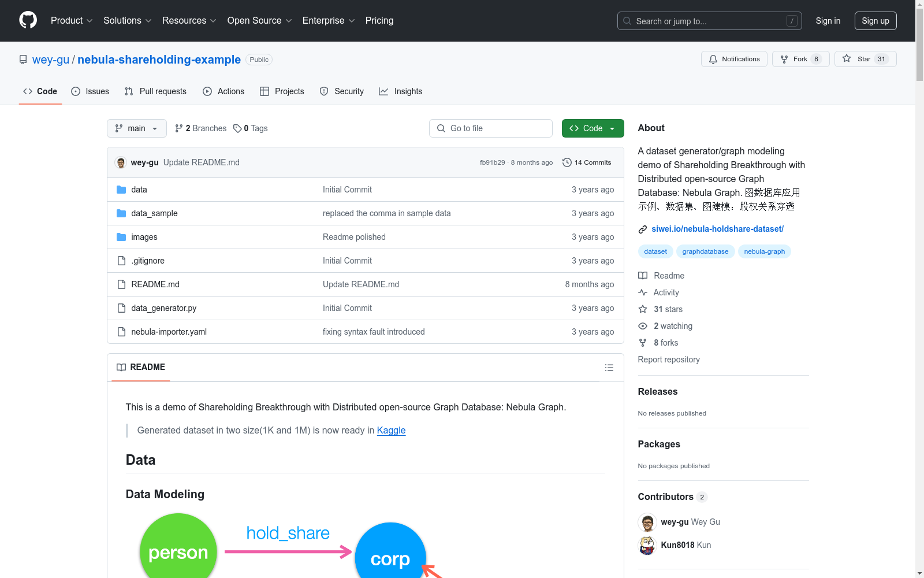Click the star icon beside 31 stars

(x=643, y=309)
